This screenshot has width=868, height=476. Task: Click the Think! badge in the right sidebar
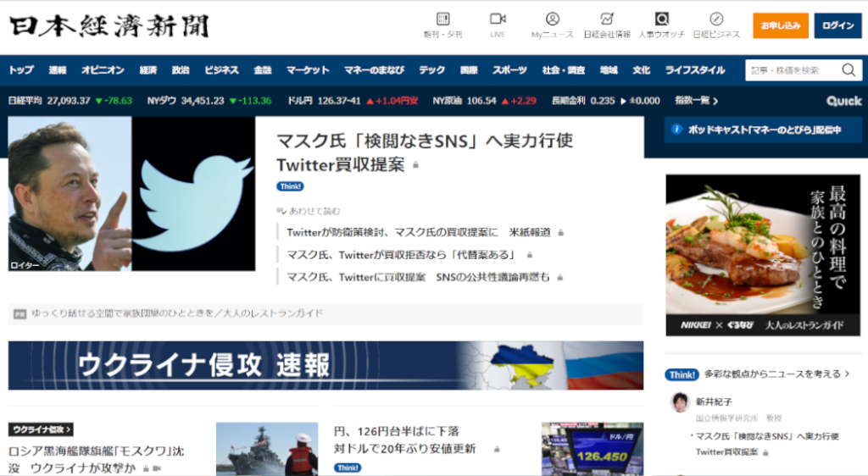tap(682, 375)
